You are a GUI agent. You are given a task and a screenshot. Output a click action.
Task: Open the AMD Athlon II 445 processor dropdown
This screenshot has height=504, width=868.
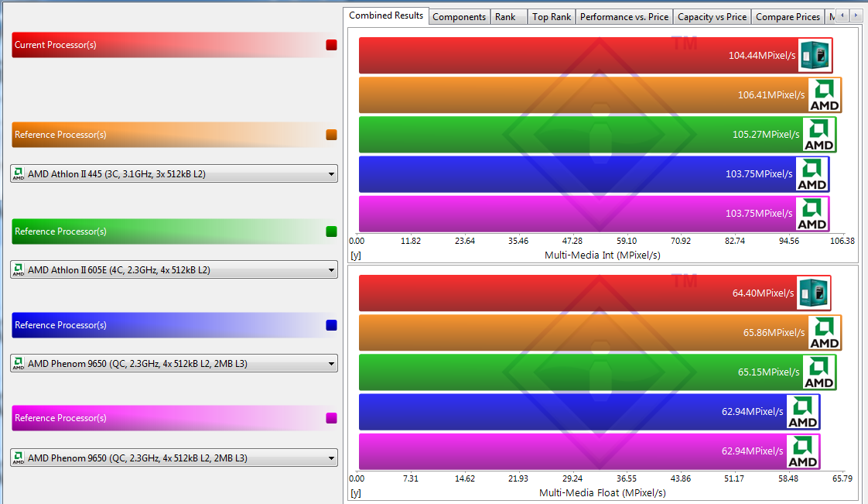pos(174,173)
